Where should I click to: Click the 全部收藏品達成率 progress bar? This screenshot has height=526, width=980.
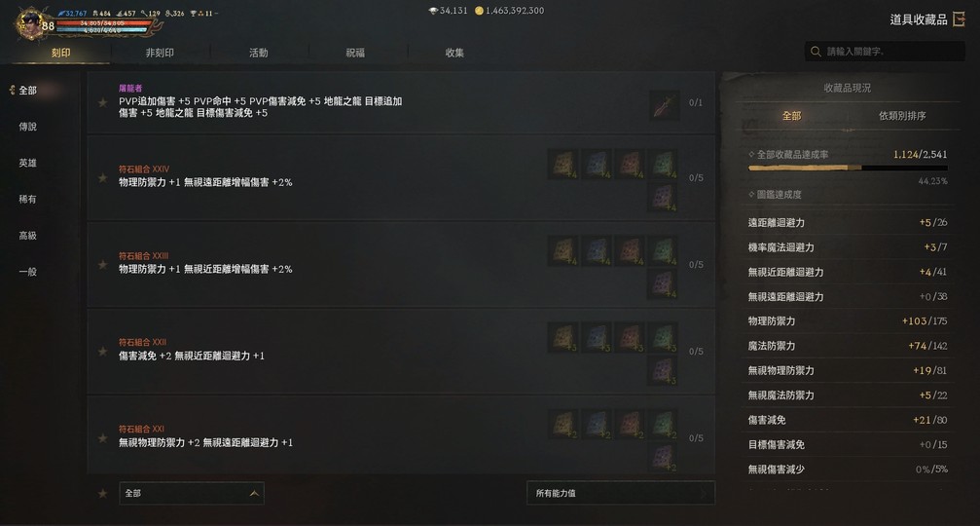848,168
